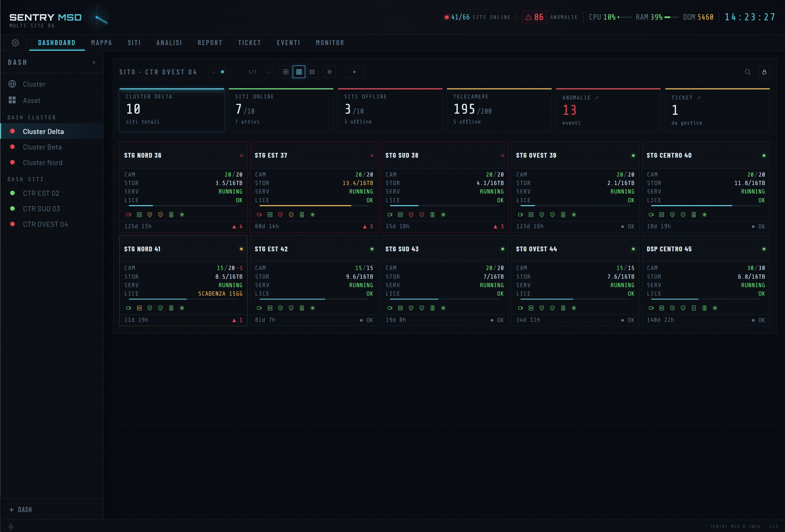Viewport: 785px width, 532px height.
Task: Switch to the EVENTI tab
Action: pyautogui.click(x=288, y=43)
